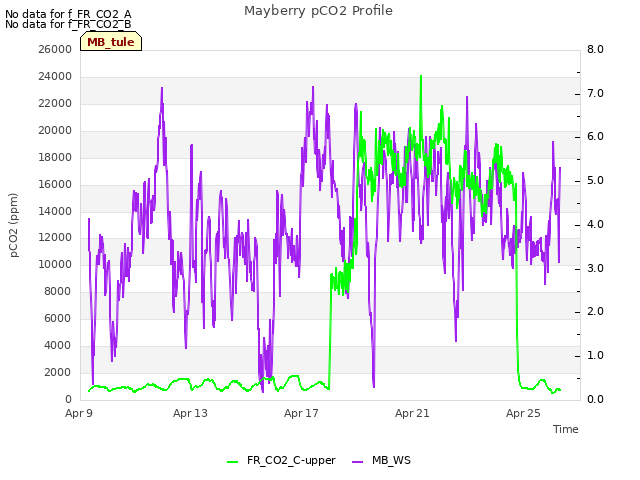The width and height of the screenshot is (640, 480).
Task: Click the green FR_CO2_C-upper legend swatch
Action: point(232,462)
